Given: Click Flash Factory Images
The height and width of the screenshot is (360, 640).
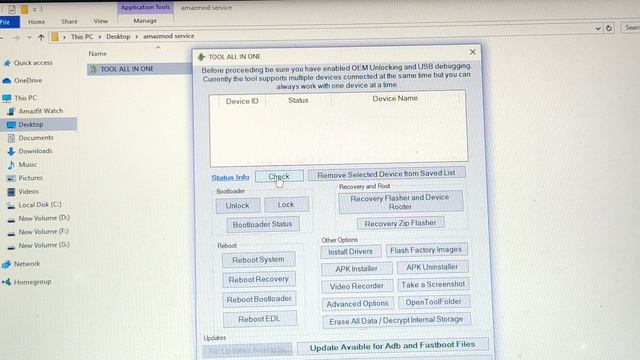Looking at the screenshot, I should (426, 250).
